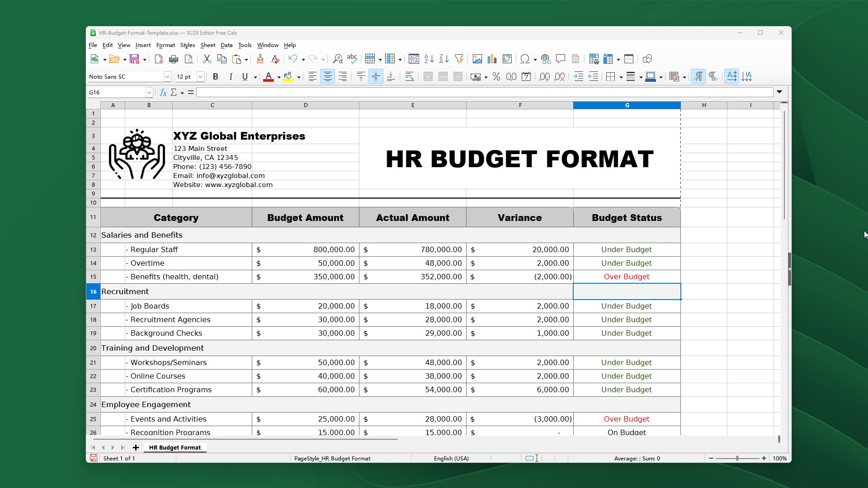Open the Data menu
The height and width of the screenshot is (488, 868).
pos(226,45)
